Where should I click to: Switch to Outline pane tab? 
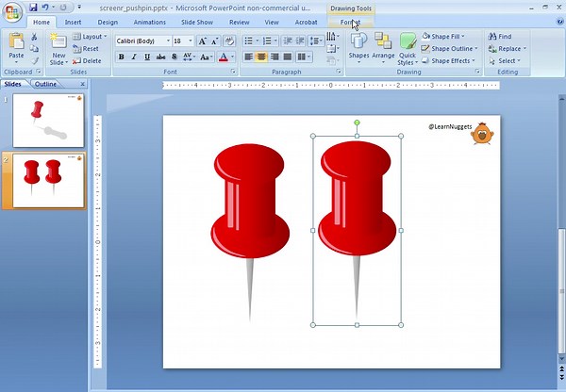pyautogui.click(x=45, y=84)
